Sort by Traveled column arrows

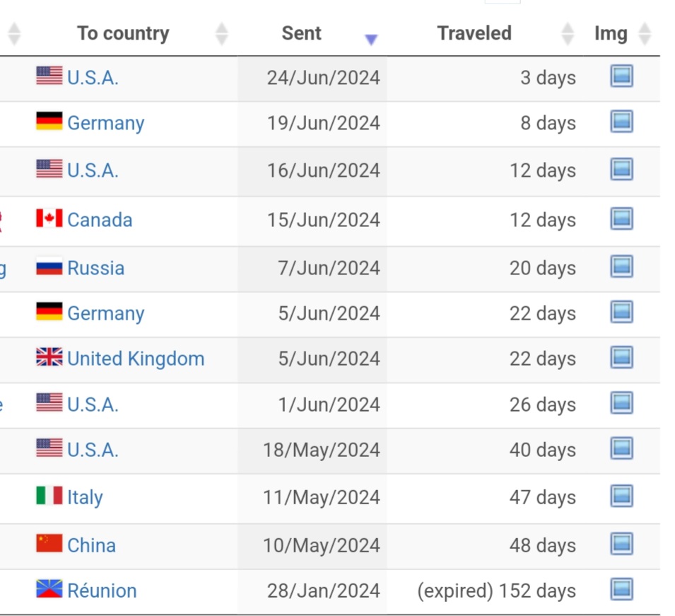568,34
